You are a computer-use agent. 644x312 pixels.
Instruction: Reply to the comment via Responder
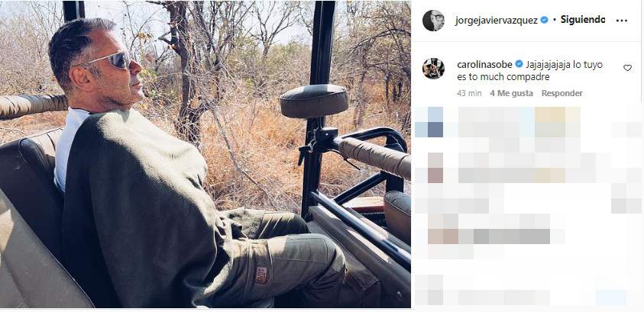(561, 93)
